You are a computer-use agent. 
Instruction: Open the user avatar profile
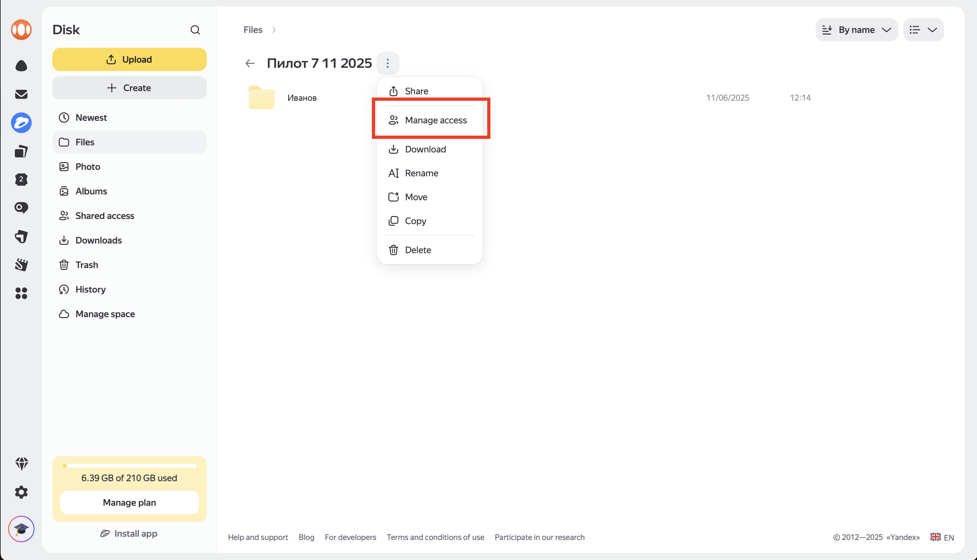pyautogui.click(x=21, y=529)
